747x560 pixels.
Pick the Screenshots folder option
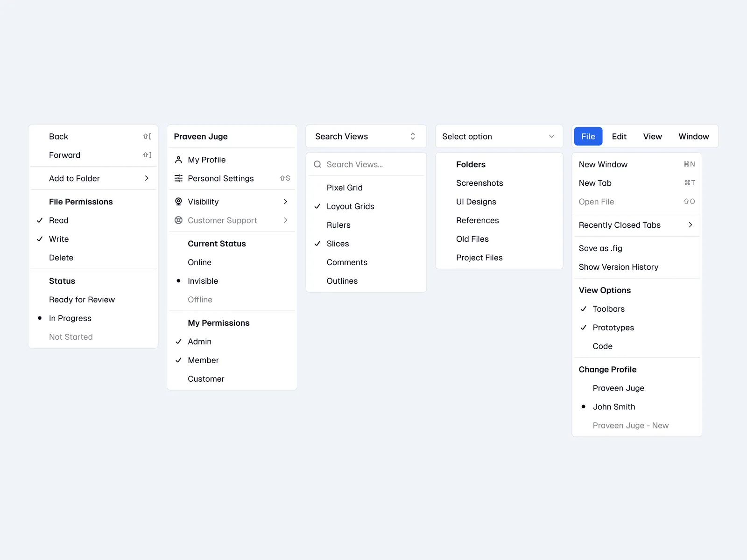[x=479, y=183]
